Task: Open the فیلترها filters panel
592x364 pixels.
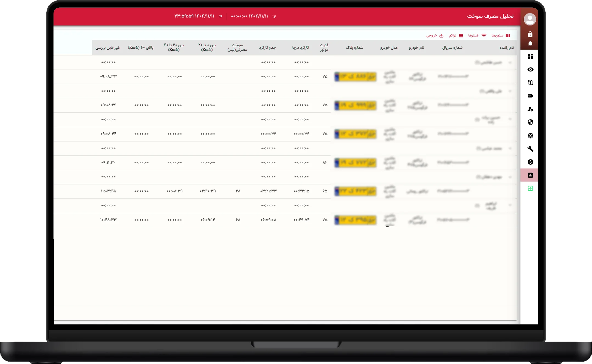Action: click(477, 36)
